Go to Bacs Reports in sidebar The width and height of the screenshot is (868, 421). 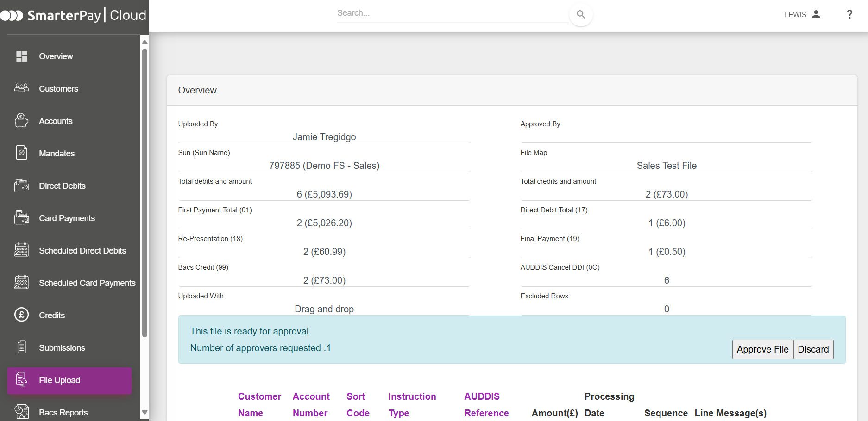(x=63, y=412)
